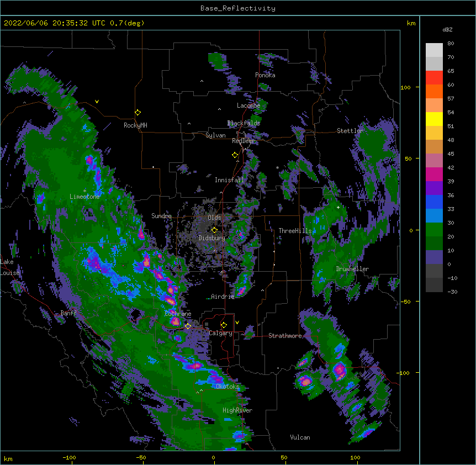Select the violet swatch above 36 dBZ
This screenshot has width=476, height=465.
(x=434, y=188)
